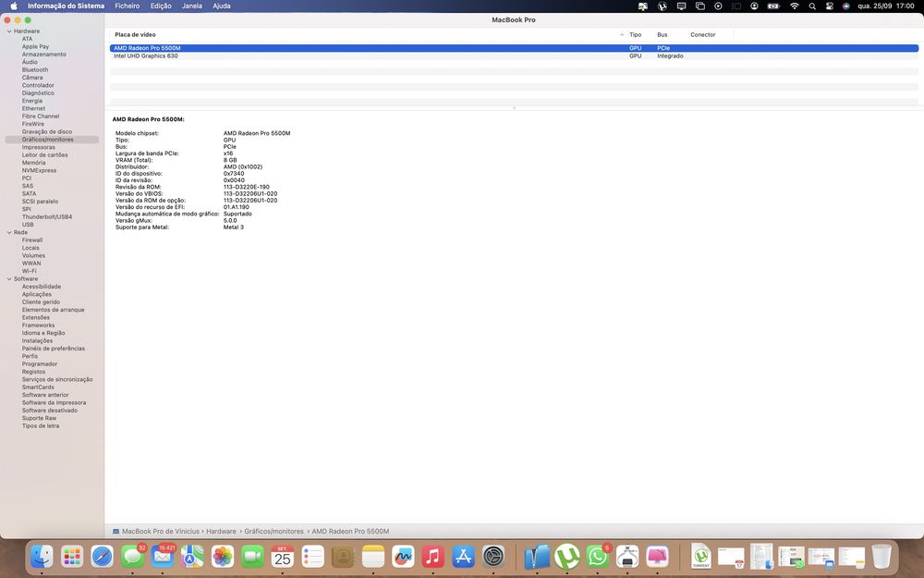
Task: Open Mail app in the dock
Action: click(x=163, y=556)
